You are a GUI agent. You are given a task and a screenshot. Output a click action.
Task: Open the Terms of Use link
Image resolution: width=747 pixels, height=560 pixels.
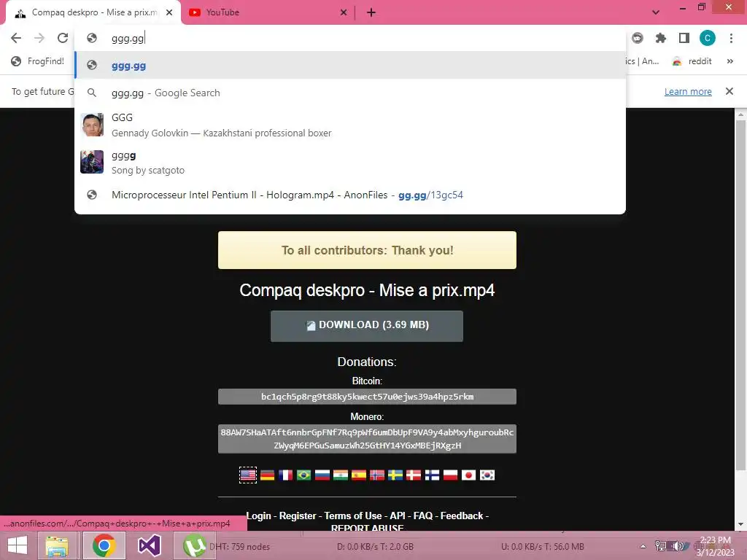pyautogui.click(x=353, y=516)
